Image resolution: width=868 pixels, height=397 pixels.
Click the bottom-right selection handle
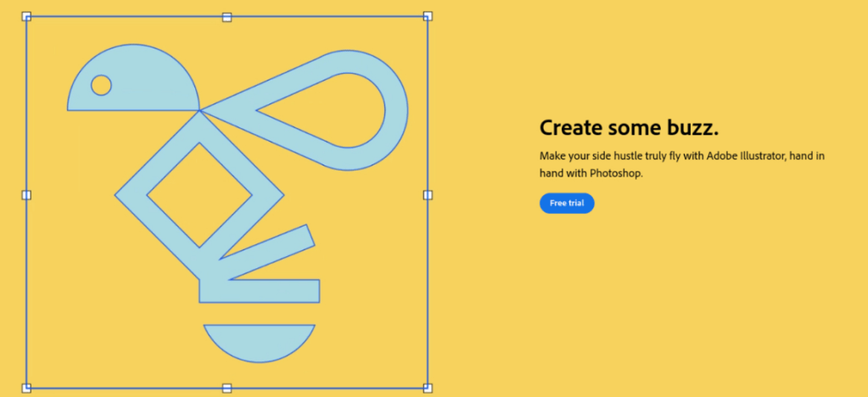click(x=428, y=388)
